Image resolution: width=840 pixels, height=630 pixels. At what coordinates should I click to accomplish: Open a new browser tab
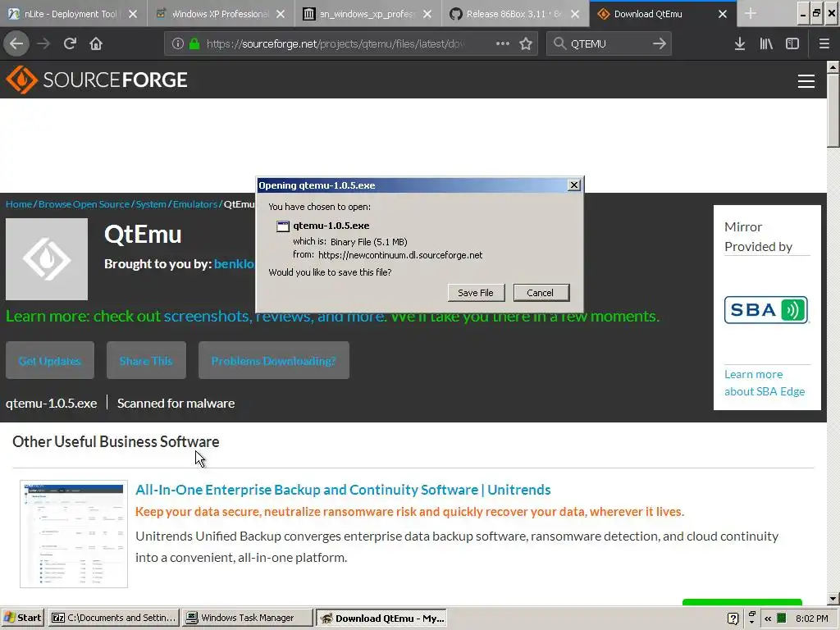tap(751, 14)
